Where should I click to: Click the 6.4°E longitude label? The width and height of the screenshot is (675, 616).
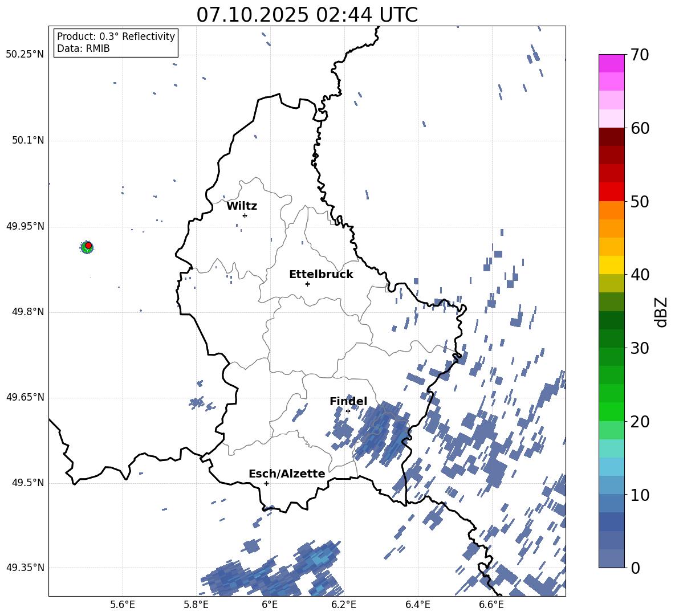pos(417,605)
